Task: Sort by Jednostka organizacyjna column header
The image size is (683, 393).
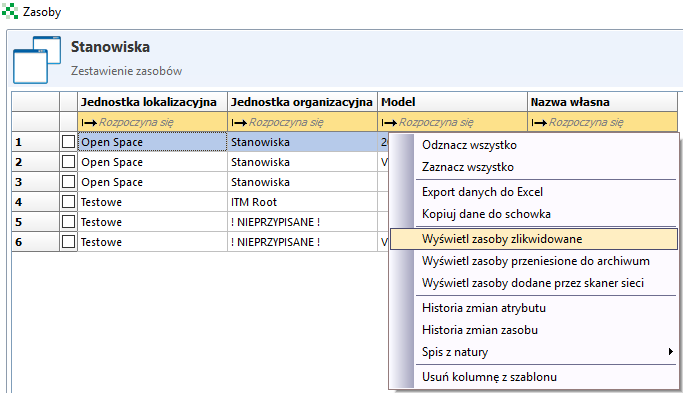Action: point(302,102)
